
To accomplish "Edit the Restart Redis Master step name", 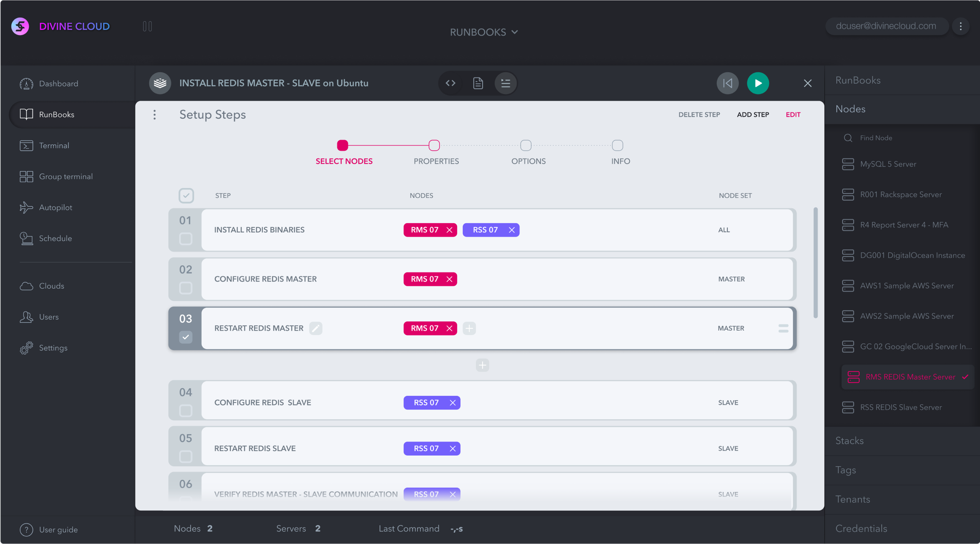I will click(316, 328).
